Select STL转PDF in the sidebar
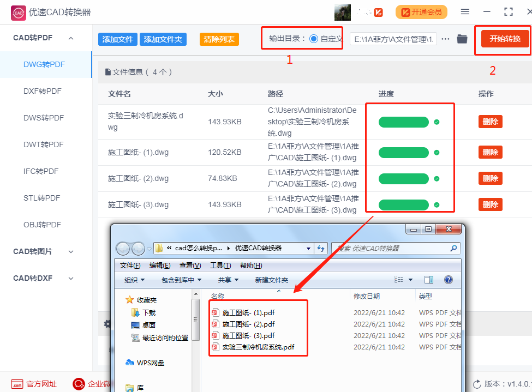This screenshot has height=392, width=532. pyautogui.click(x=41, y=198)
